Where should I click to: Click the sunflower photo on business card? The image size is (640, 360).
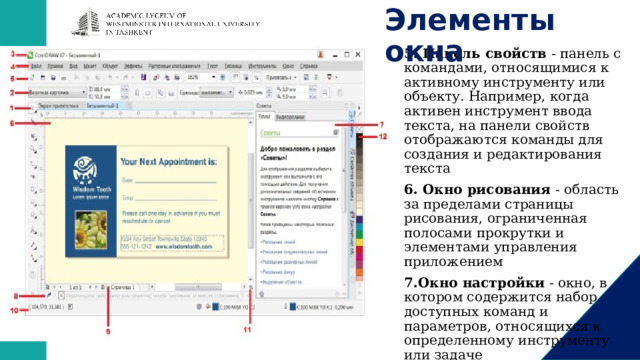tap(91, 230)
